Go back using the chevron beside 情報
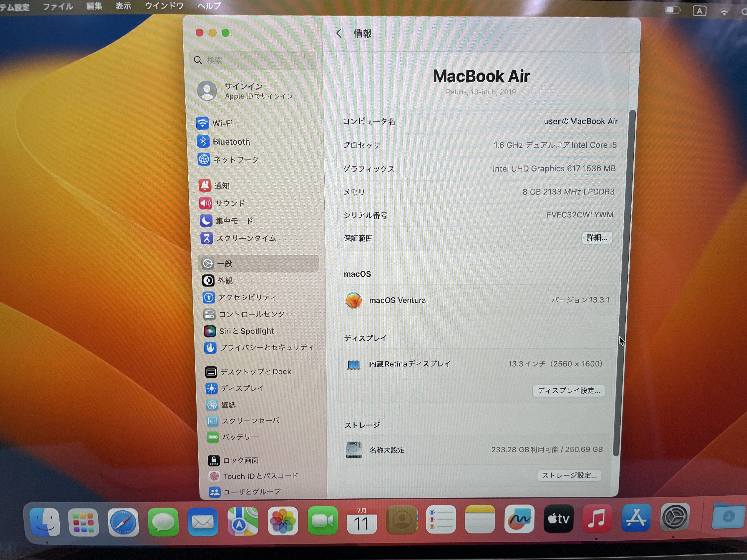 tap(339, 33)
